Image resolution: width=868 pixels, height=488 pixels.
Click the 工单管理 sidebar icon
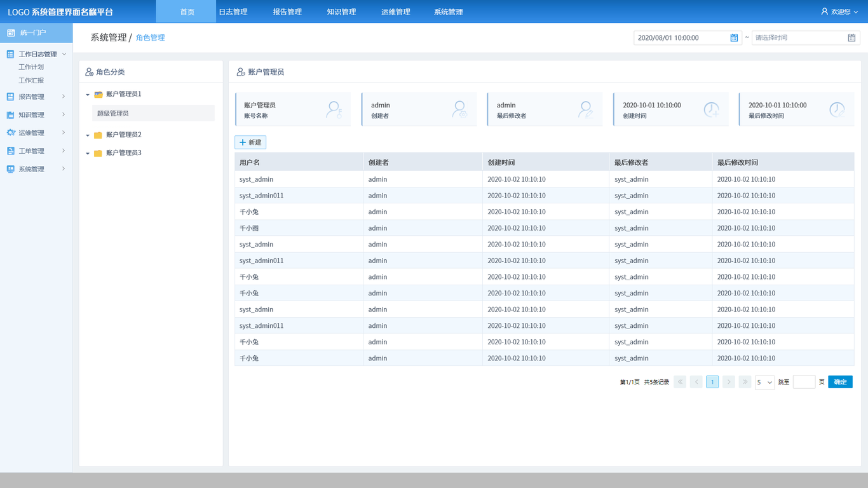[x=10, y=151]
